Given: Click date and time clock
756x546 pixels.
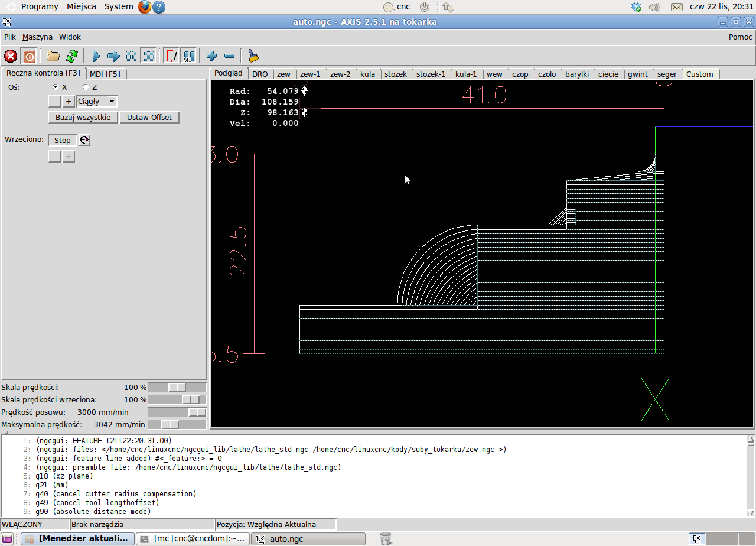Looking at the screenshot, I should point(722,7).
